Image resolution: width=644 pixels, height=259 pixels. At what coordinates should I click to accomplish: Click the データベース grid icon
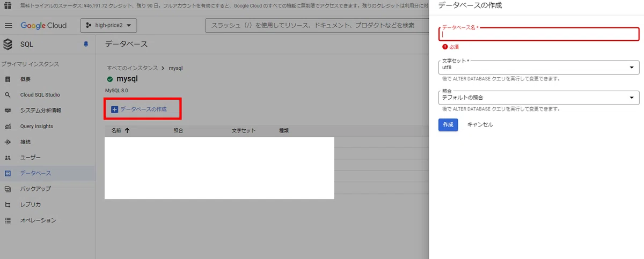(8, 173)
